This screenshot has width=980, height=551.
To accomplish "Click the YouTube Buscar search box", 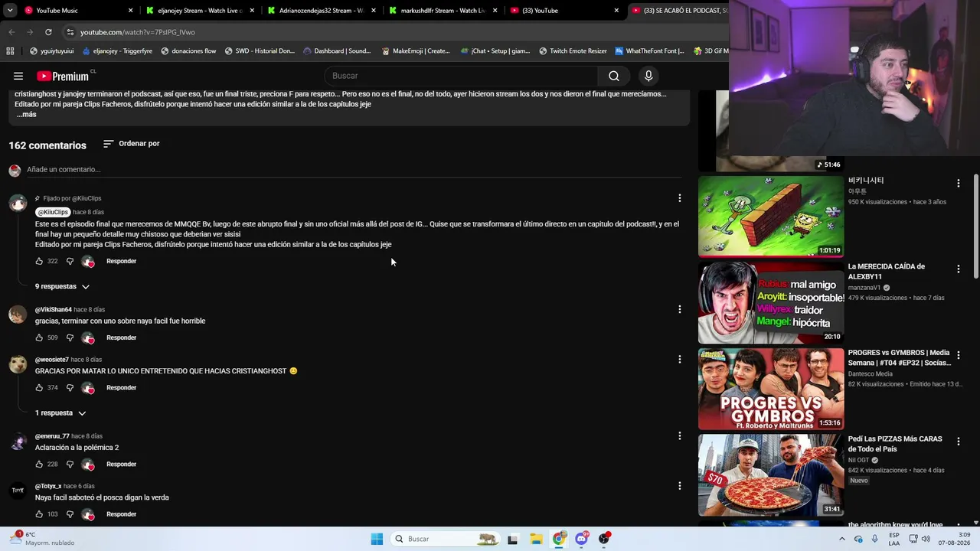I will (461, 76).
